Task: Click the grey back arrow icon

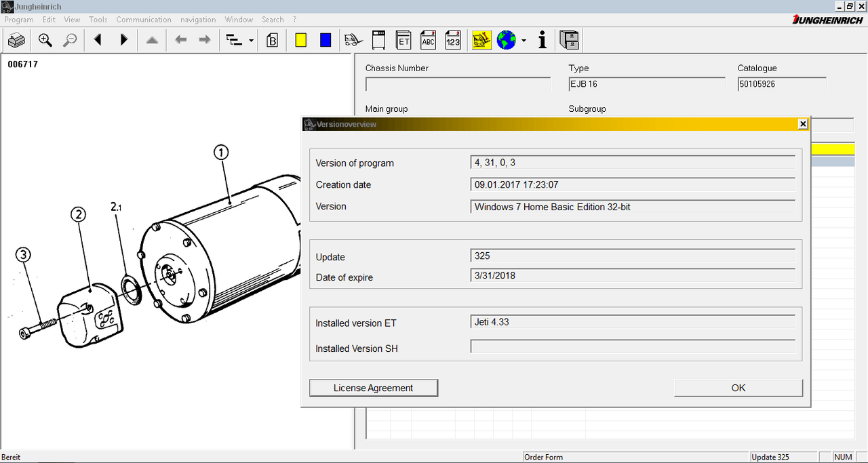Action: tap(180, 41)
